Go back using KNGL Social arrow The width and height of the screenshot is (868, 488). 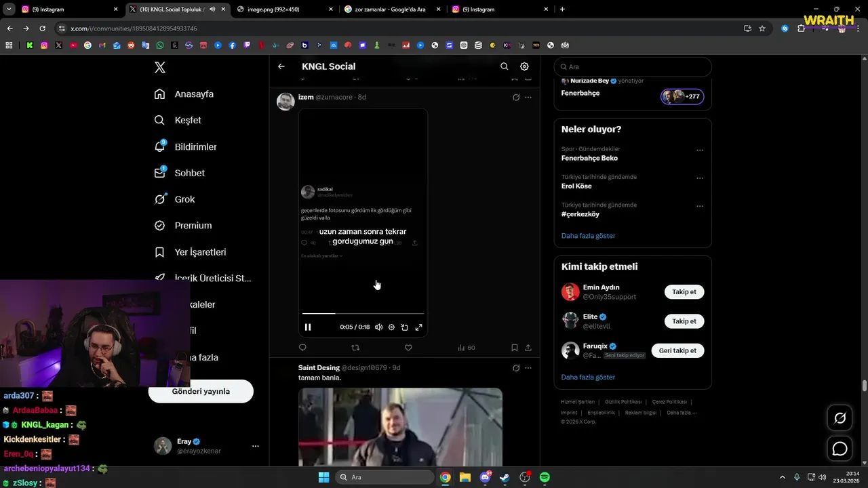click(x=281, y=66)
